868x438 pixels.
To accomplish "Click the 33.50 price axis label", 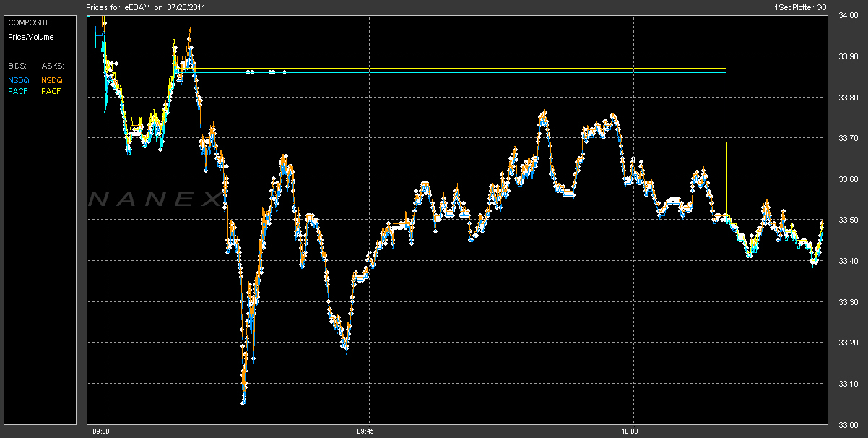I will pyautogui.click(x=849, y=220).
